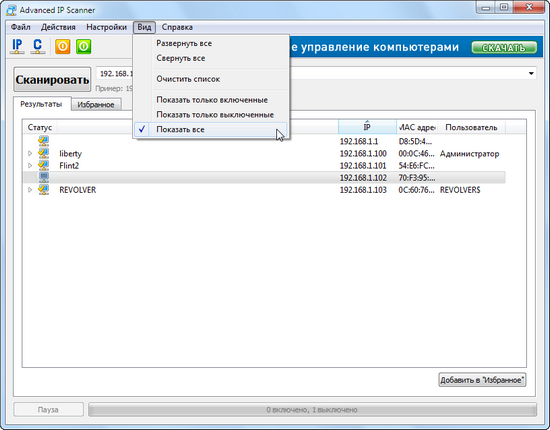Expand the Flint2 tree row
Image resolution: width=550 pixels, height=430 pixels.
tap(30, 165)
